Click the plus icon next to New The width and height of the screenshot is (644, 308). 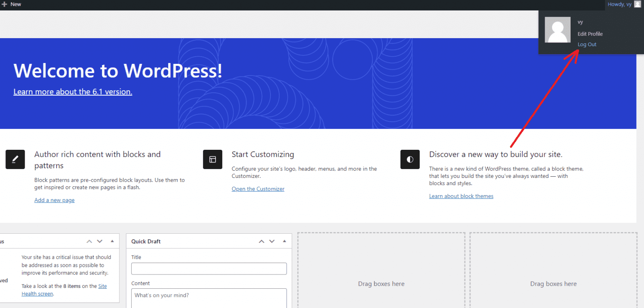[5, 4]
